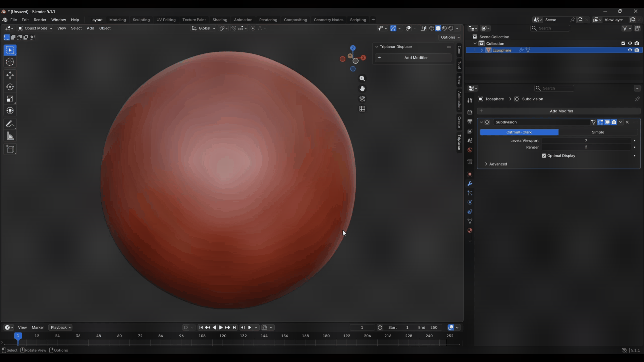Select the Move tool in toolbar
The height and width of the screenshot is (362, 644).
point(10,75)
